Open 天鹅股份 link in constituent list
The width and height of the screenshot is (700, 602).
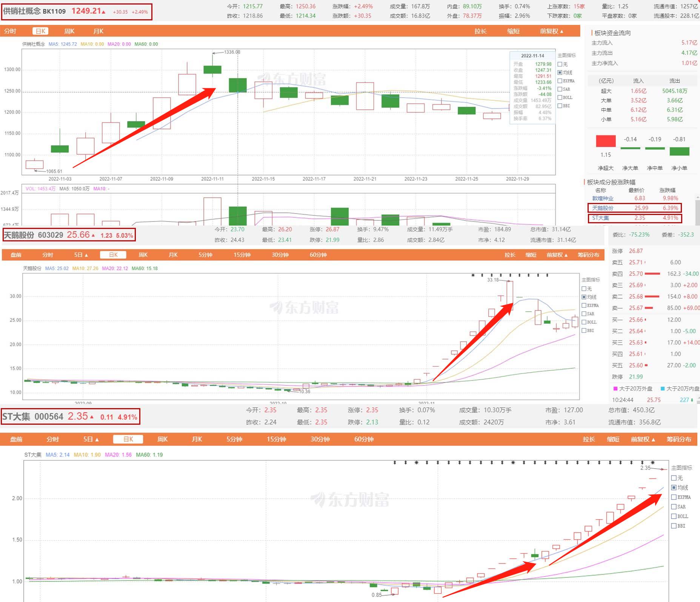[603, 208]
